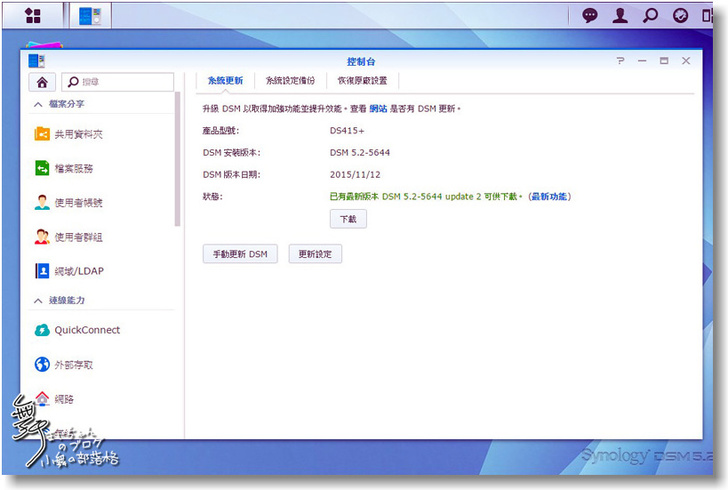Switch to 系統更新 tab
Viewport: 728px width, 490px height.
point(225,81)
